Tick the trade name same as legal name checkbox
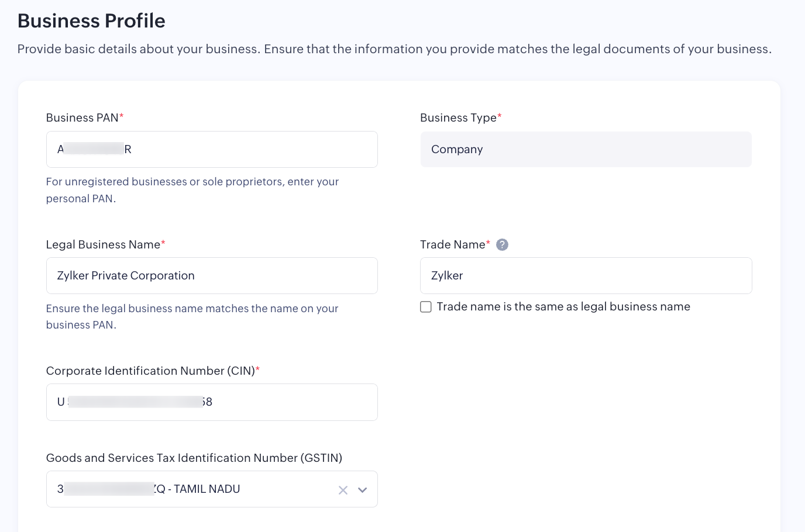The image size is (805, 532). [426, 307]
